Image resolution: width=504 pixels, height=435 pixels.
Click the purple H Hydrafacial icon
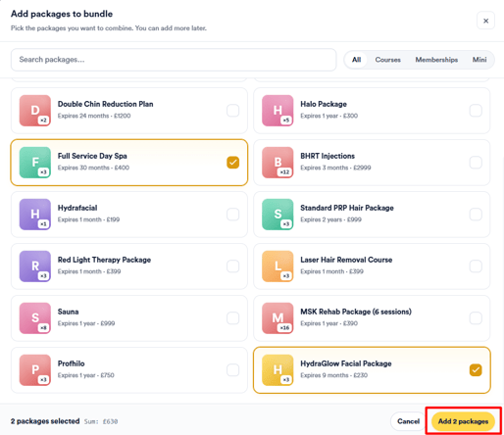[x=35, y=215]
